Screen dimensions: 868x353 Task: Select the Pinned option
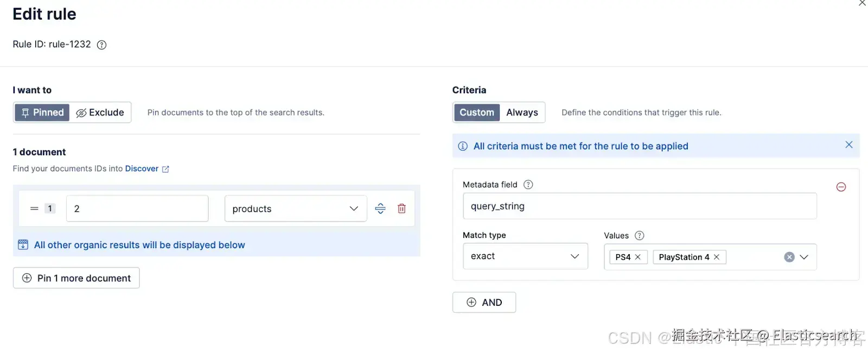tap(42, 112)
